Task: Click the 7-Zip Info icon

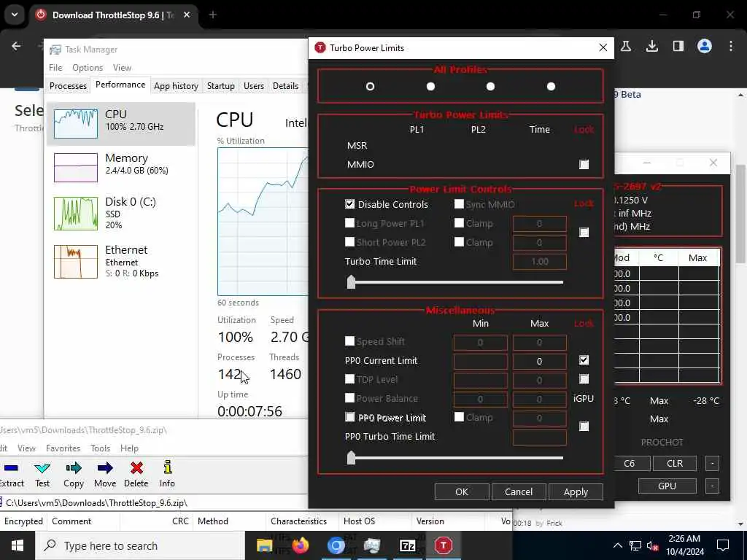Action: click(x=167, y=467)
